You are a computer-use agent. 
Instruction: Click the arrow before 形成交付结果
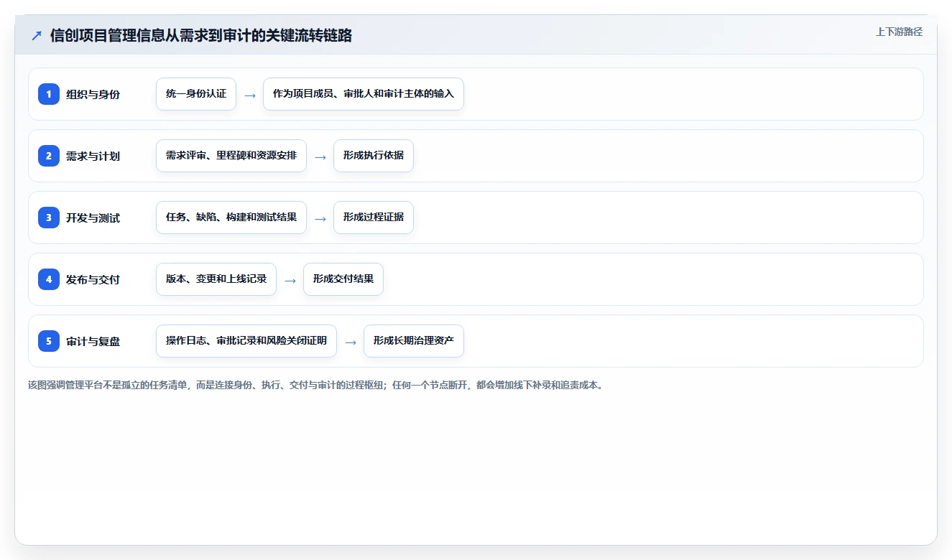[x=290, y=280]
